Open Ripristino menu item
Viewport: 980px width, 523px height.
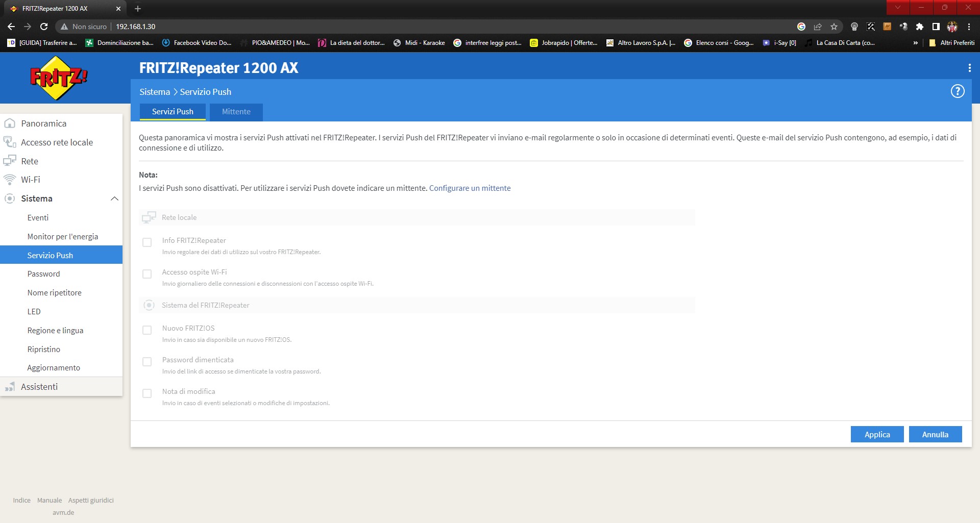(43, 350)
